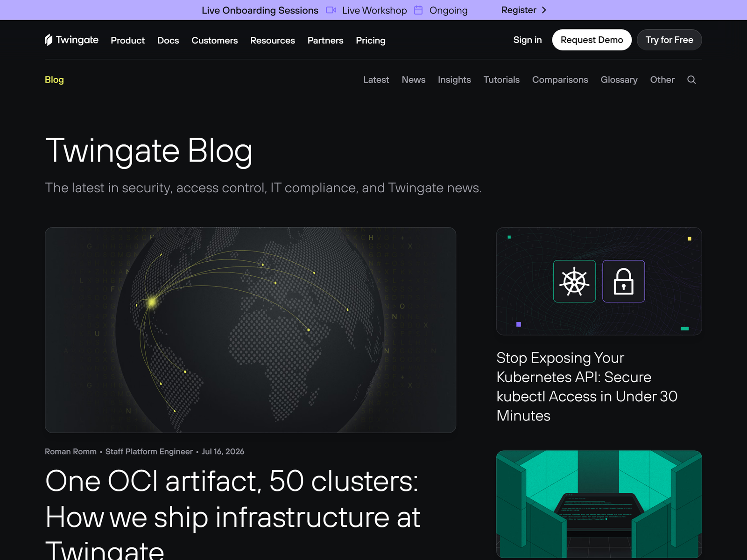Open the blog search icon
747x560 pixels.
(691, 80)
